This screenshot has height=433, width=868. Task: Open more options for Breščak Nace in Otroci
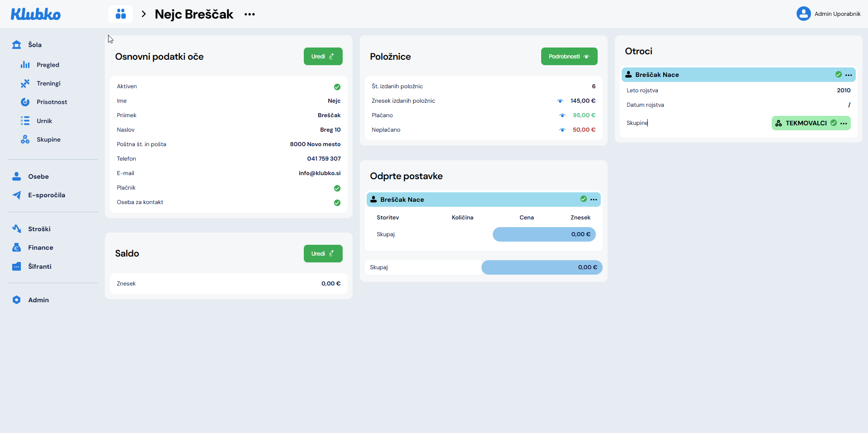[849, 75]
